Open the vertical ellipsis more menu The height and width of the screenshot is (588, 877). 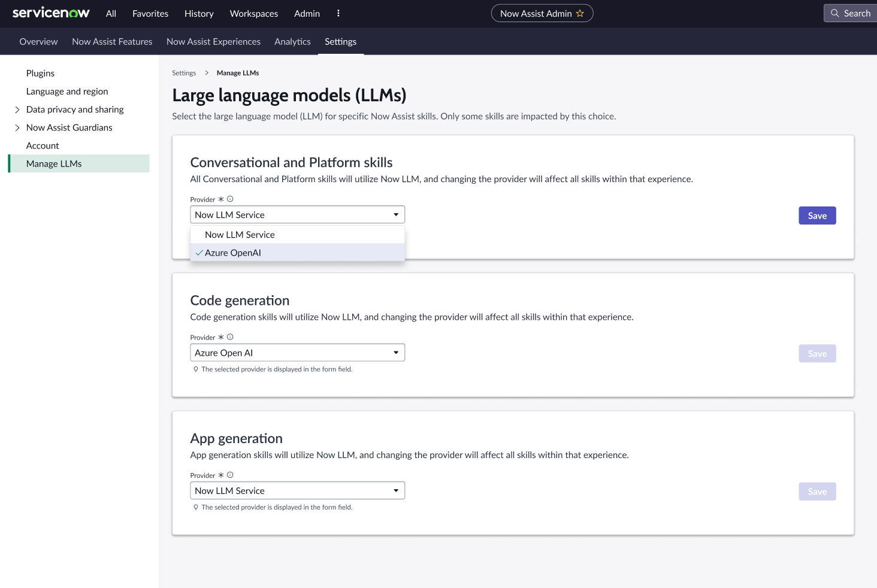click(x=338, y=13)
